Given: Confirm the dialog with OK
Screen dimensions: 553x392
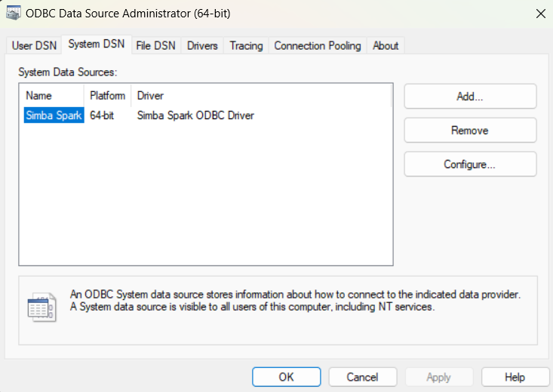Looking at the screenshot, I should (x=286, y=377).
